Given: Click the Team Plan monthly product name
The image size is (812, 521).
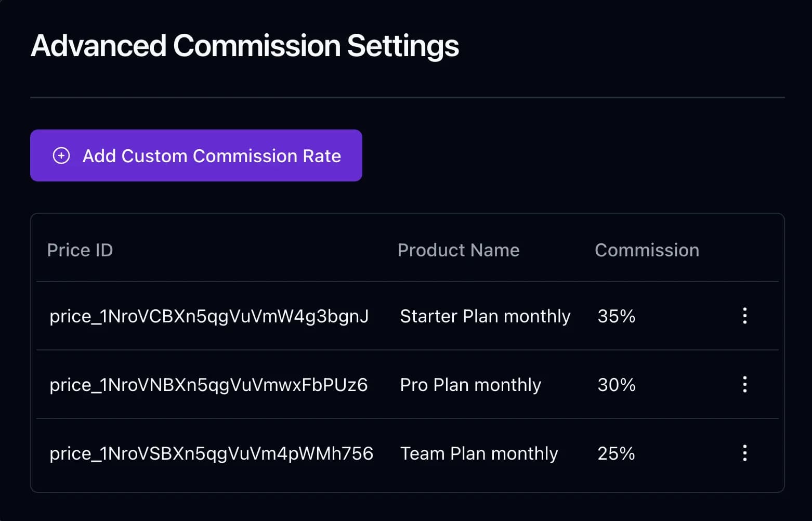Looking at the screenshot, I should (479, 453).
